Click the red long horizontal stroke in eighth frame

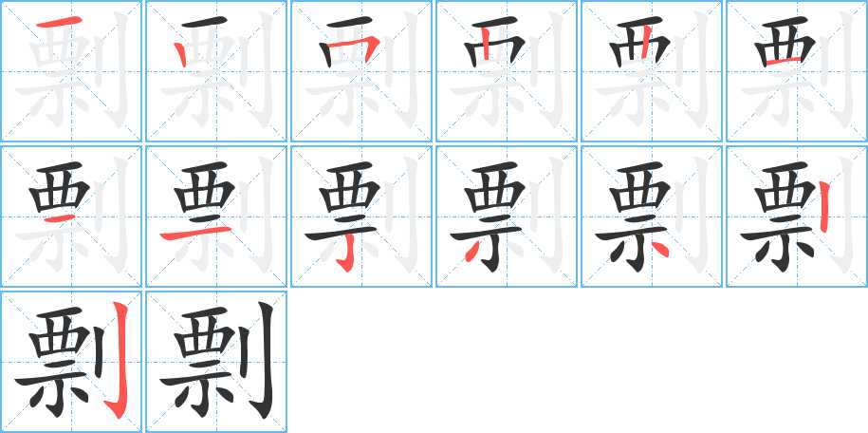tap(195, 233)
